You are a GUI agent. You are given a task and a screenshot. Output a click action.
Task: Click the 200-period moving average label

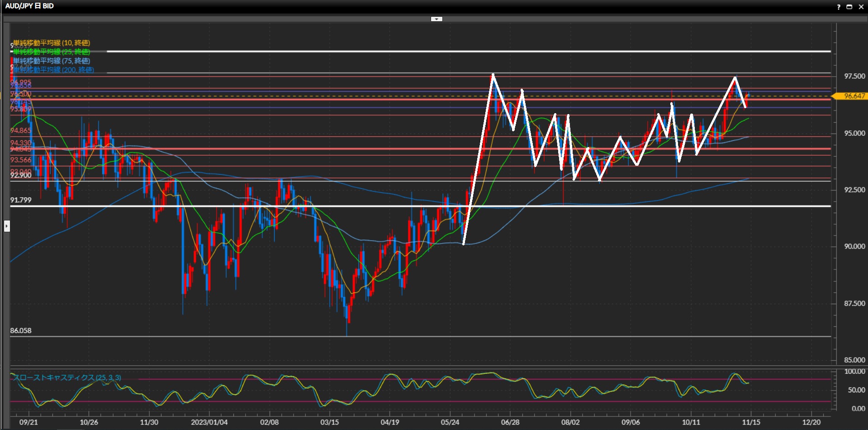click(x=53, y=70)
